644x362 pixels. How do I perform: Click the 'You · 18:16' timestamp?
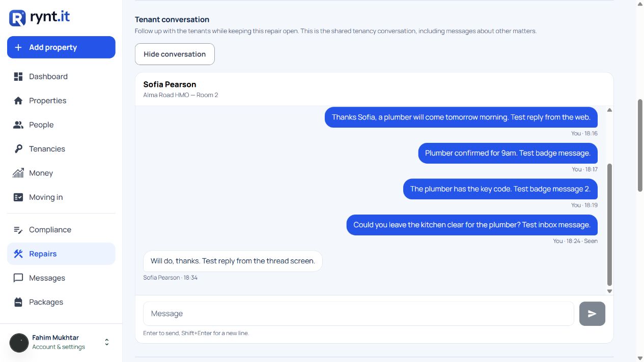[584, 133]
